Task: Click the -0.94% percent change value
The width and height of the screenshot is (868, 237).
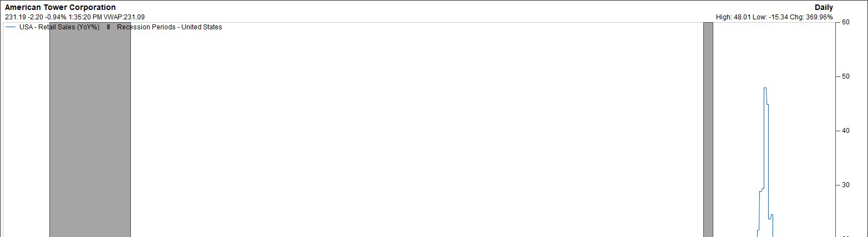Action: pos(55,17)
